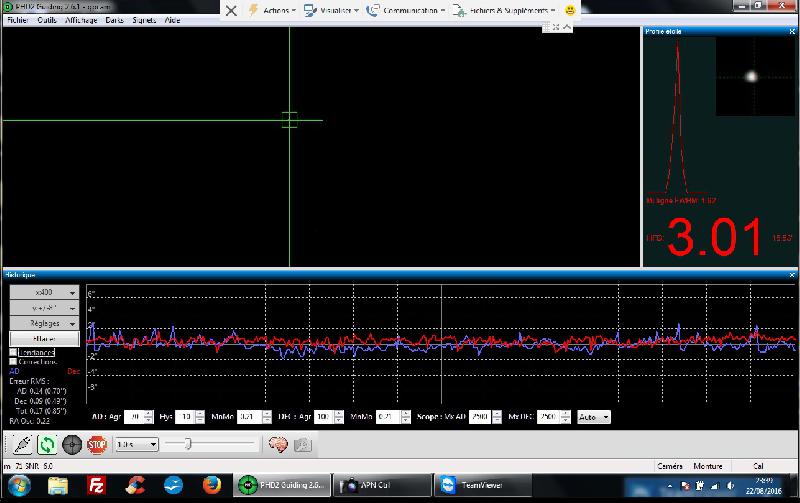Open the Action Center flag tray icon
Image resolution: width=800 pixels, height=503 pixels.
pyautogui.click(x=685, y=486)
